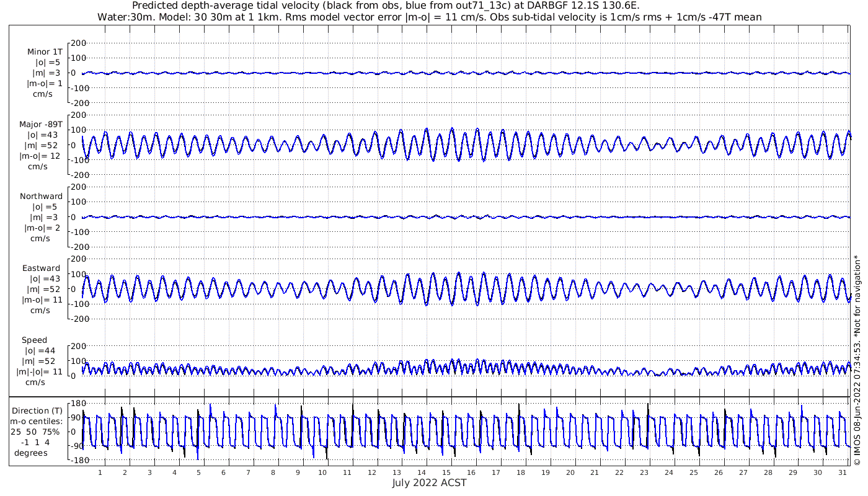This screenshot has width=868, height=496.
Task: Click the vertical IMOS copyright timestamp text
Action: (857, 360)
